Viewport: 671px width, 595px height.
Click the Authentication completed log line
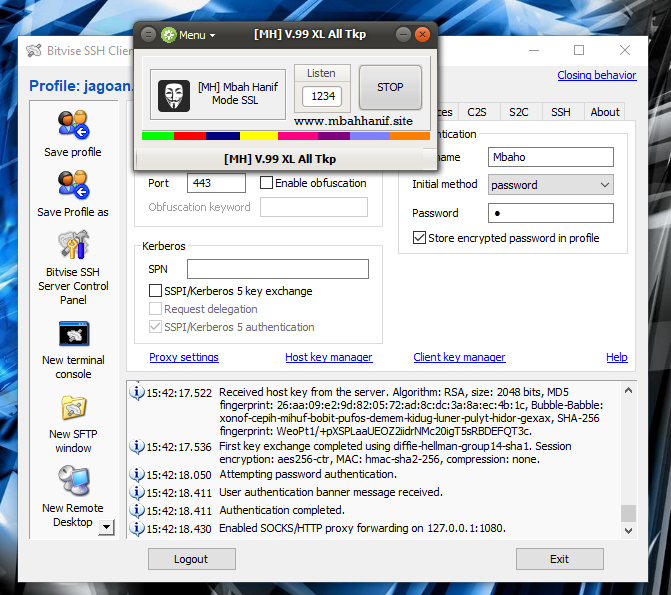[282, 510]
